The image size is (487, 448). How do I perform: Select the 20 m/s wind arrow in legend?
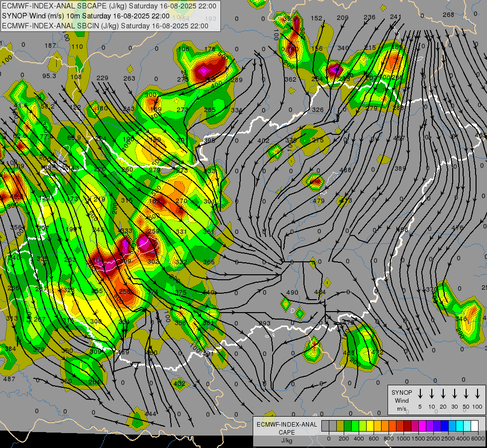(x=443, y=394)
